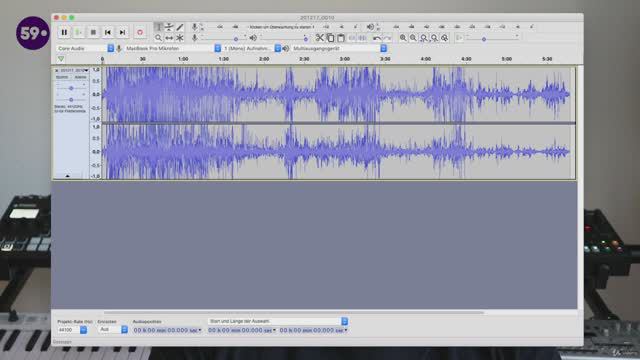Viewport: 640px width, 360px height.
Task: Close the audio track with its X
Action: [57, 71]
